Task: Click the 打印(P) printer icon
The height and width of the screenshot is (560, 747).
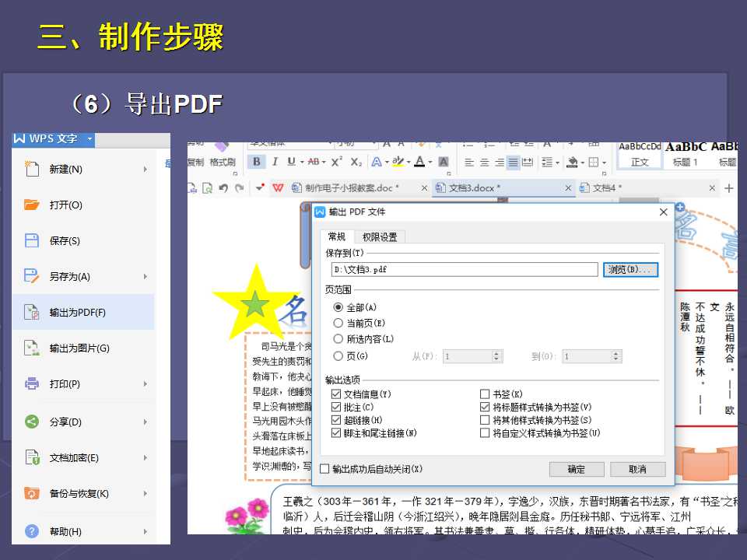Action: coord(32,383)
